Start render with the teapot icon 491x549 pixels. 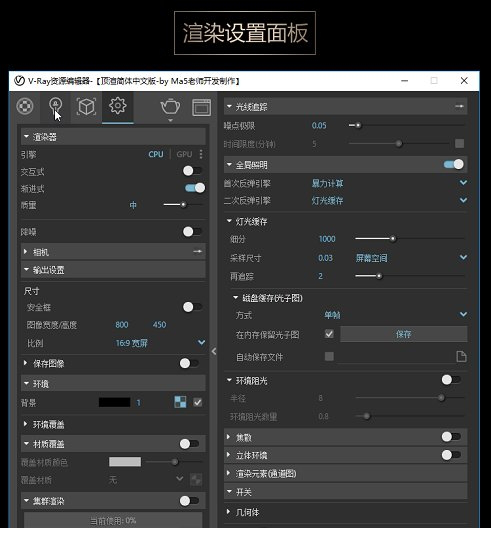(170, 107)
